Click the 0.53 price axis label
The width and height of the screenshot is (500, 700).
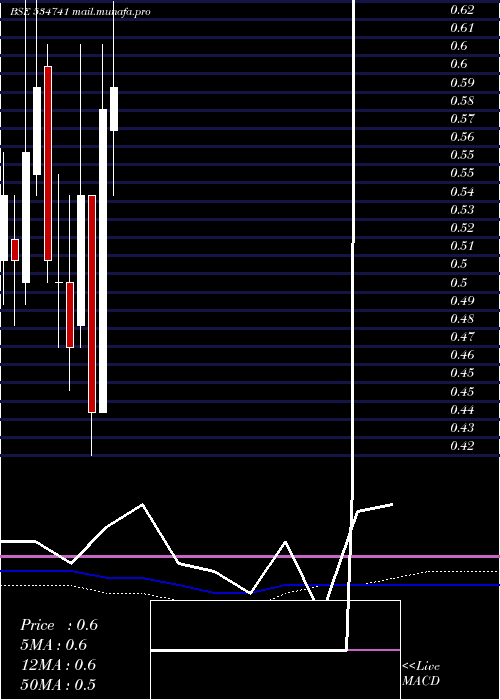point(462,209)
